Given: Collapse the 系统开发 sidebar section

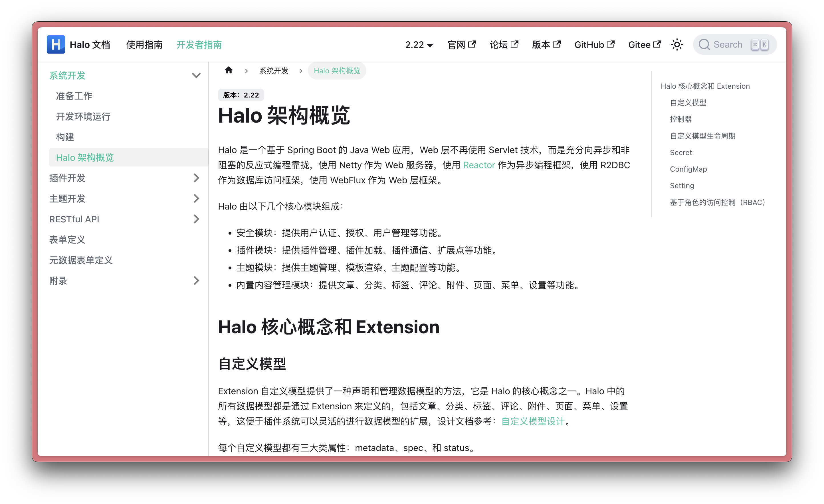Looking at the screenshot, I should pyautogui.click(x=196, y=75).
